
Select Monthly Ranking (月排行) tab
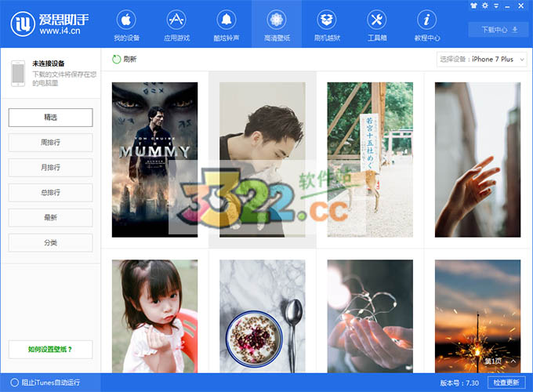click(51, 168)
